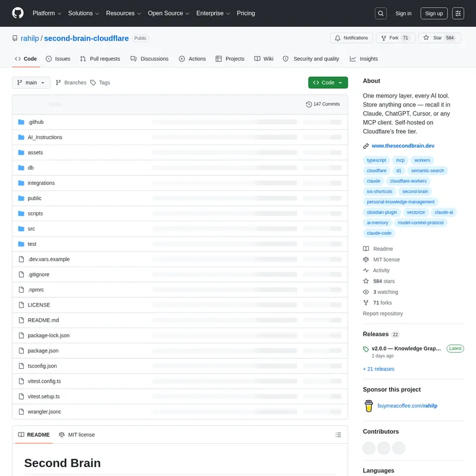Viewport: 476px width, 476px height.
Task: Open the scripts folder
Action: pos(35,214)
